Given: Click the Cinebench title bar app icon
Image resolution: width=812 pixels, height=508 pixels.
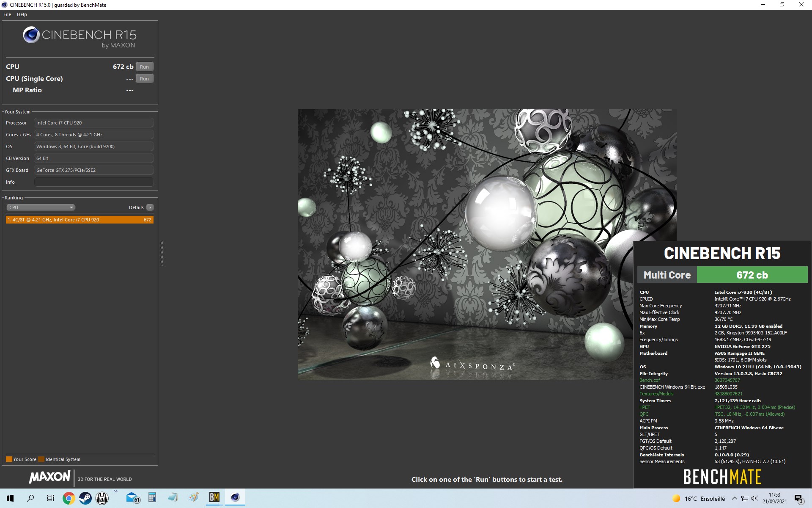Looking at the screenshot, I should pos(4,5).
